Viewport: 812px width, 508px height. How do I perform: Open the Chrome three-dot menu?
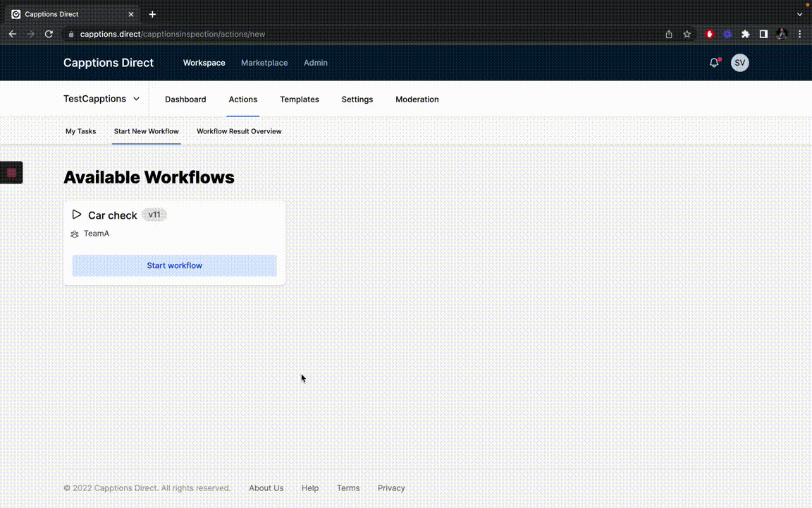799,34
